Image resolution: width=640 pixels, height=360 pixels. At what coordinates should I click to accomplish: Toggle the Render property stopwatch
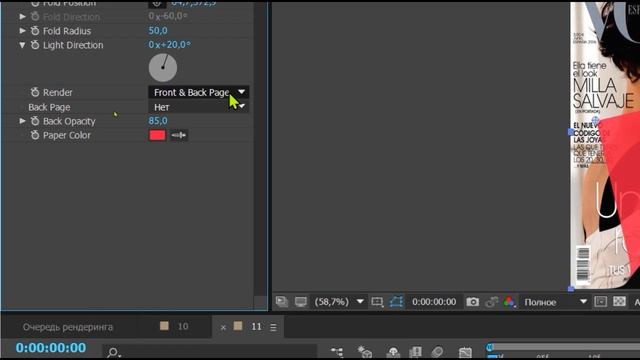pyautogui.click(x=35, y=92)
